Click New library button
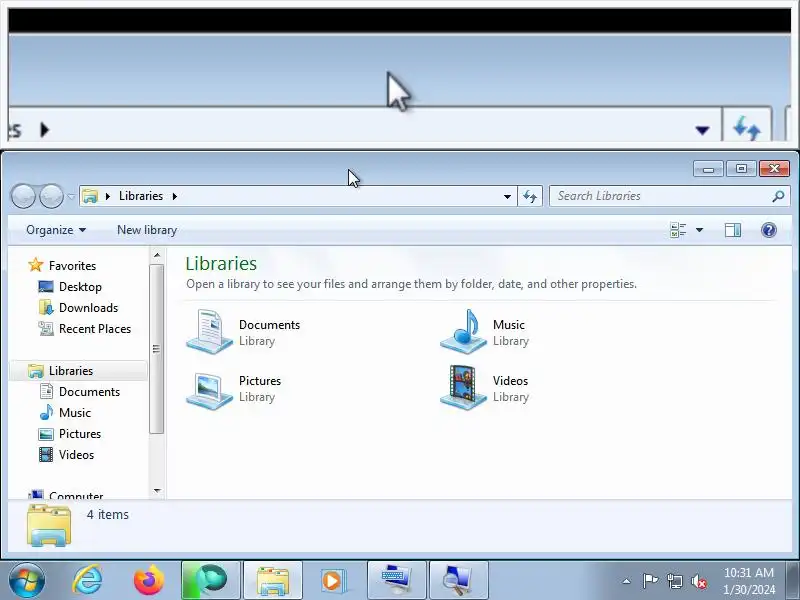Screen dimensions: 800x600 point(147,230)
